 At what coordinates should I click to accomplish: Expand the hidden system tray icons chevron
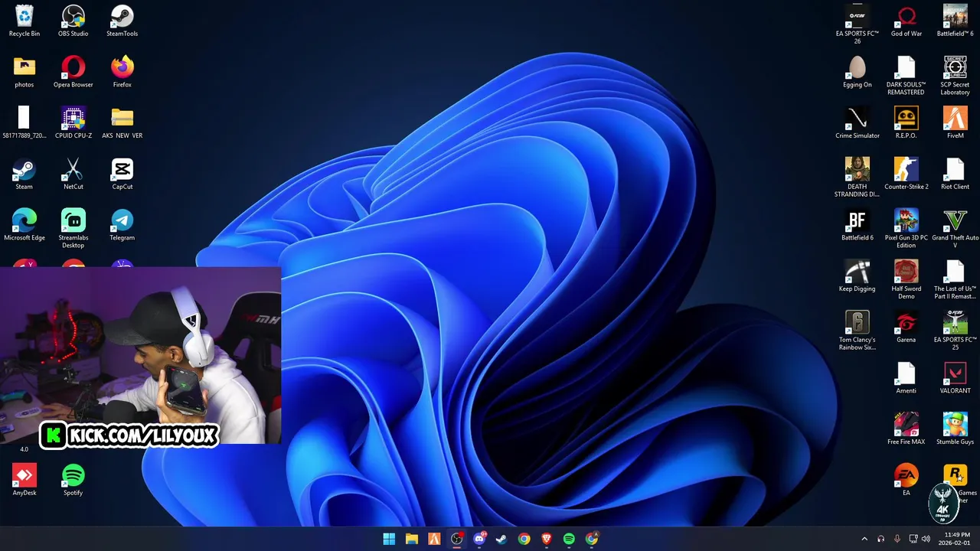(x=864, y=539)
